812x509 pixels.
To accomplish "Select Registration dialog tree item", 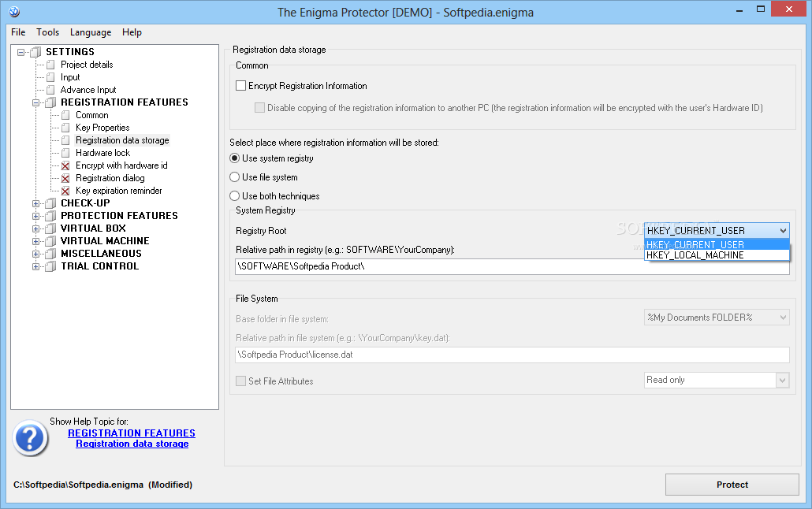I will point(110,178).
